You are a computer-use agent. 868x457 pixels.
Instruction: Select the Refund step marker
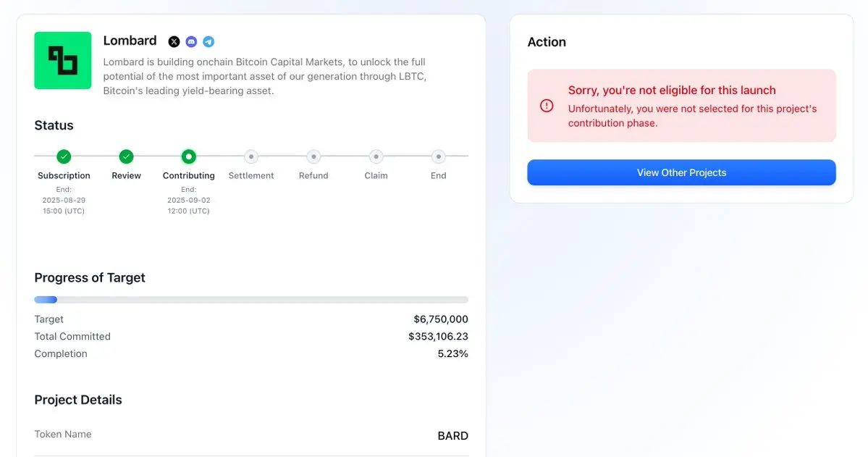coord(313,156)
